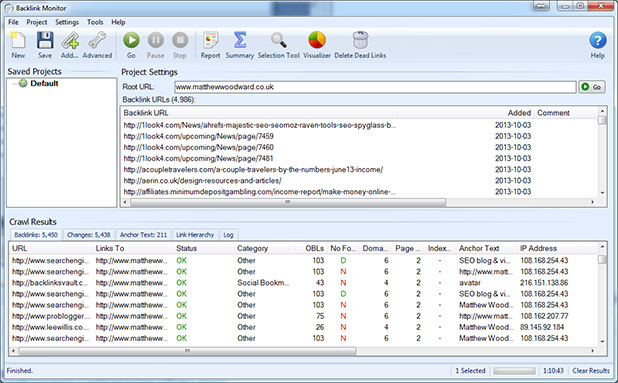Image resolution: width=618 pixels, height=383 pixels.
Task: Click the backlink list up scroll arrow
Action: 602,111
